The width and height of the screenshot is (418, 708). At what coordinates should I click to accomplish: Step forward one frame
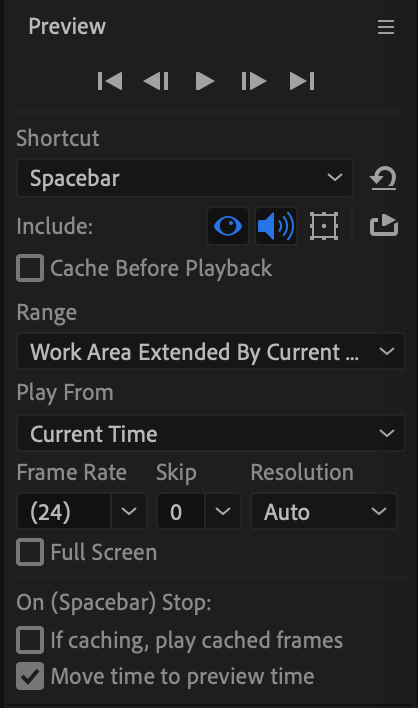pos(254,81)
